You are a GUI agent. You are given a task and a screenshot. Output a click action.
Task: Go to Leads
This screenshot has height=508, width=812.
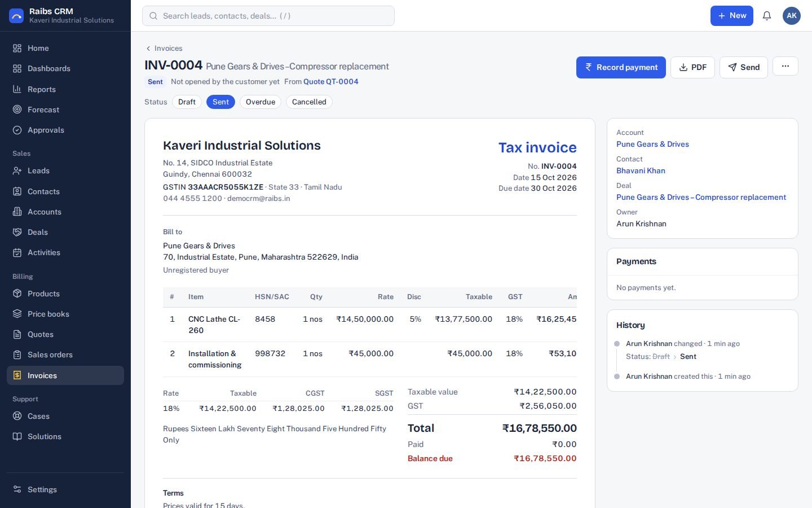65,170
